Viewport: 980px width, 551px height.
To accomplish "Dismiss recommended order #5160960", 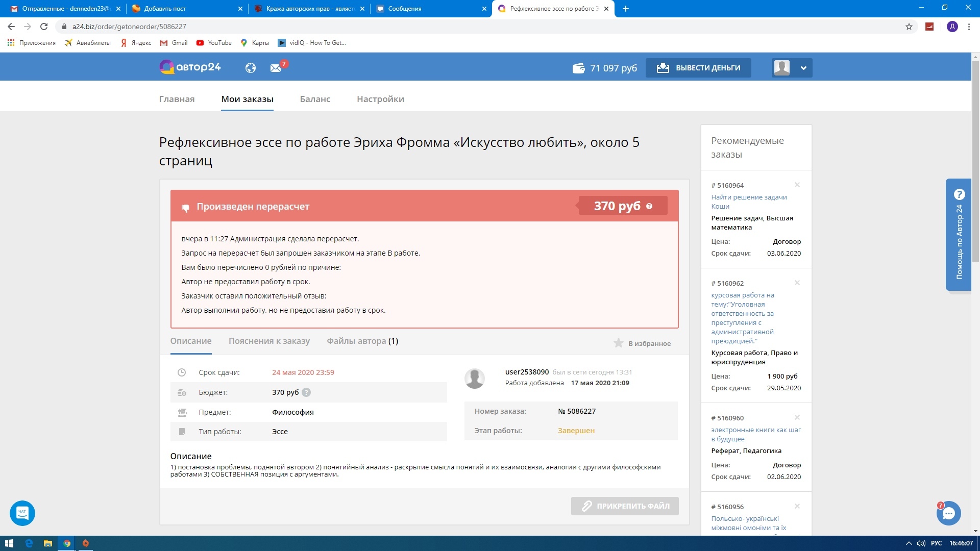I will pyautogui.click(x=797, y=417).
